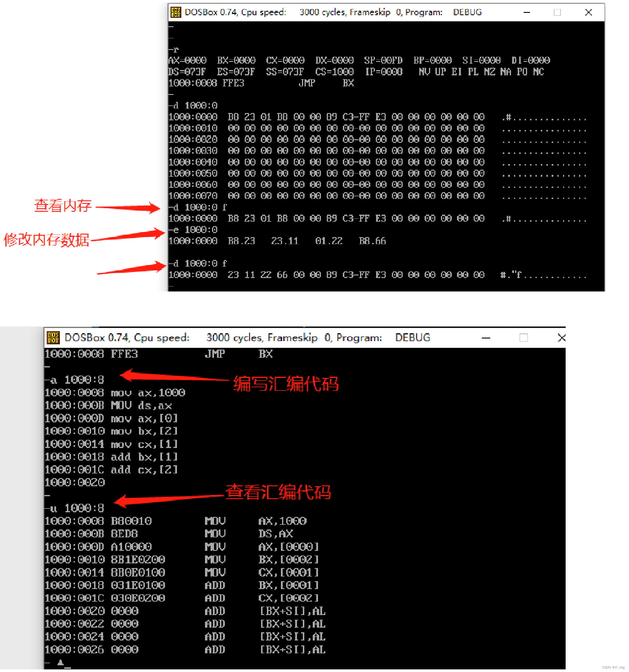Click the 'ES=073F' segment register value
This screenshot has width=629, height=672.
pyautogui.click(x=236, y=72)
